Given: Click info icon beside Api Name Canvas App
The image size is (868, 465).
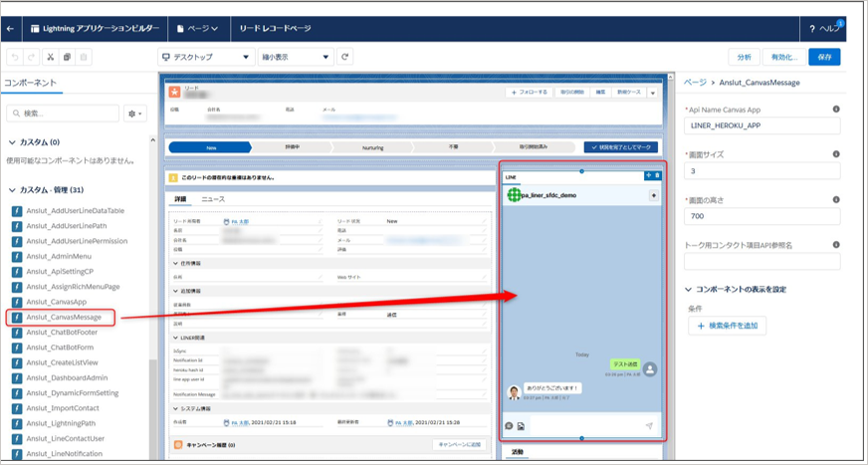Looking at the screenshot, I should pos(836,110).
